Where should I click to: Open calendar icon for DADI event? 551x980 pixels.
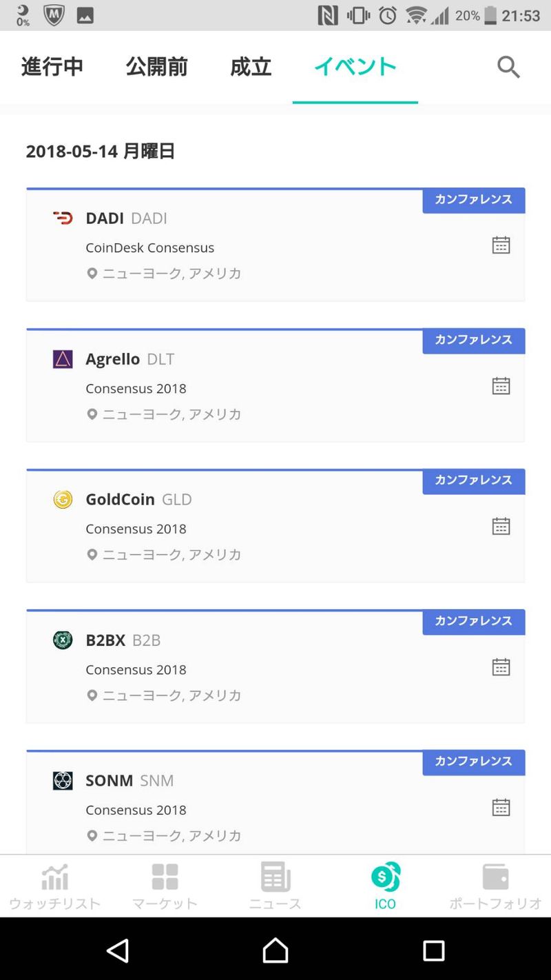(x=501, y=245)
